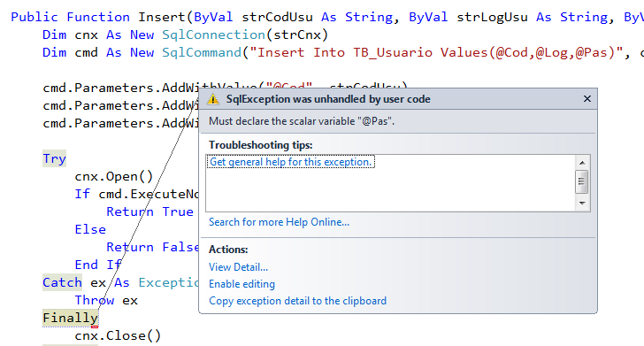Click the SqlCommand type name in code
This screenshot has width=644, height=346.
coord(202,52)
